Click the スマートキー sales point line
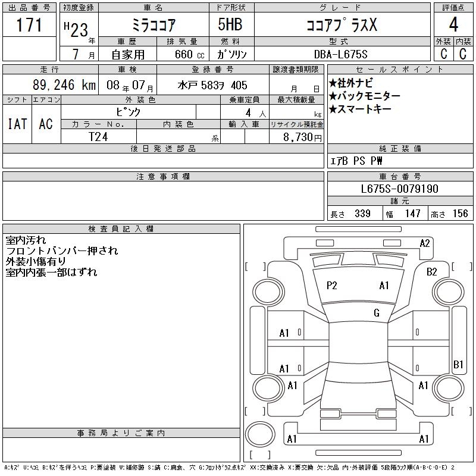Screen dimensions: 476x476 pyautogui.click(x=360, y=109)
